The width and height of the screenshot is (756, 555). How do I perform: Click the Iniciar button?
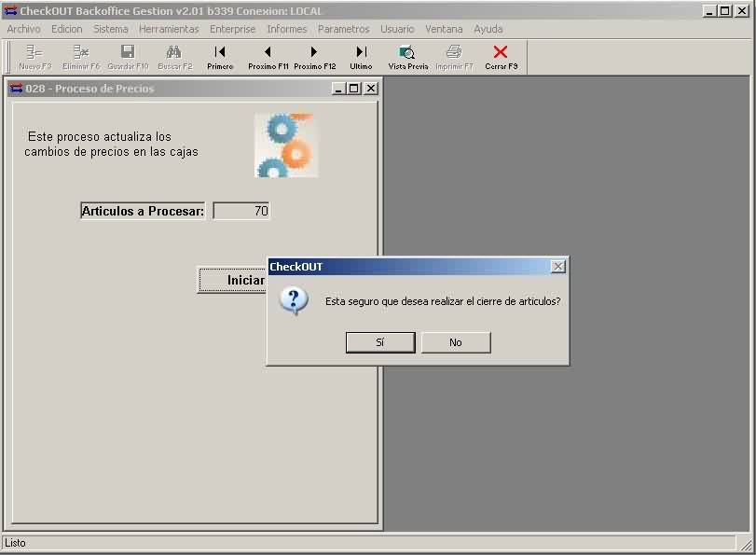[x=232, y=281]
